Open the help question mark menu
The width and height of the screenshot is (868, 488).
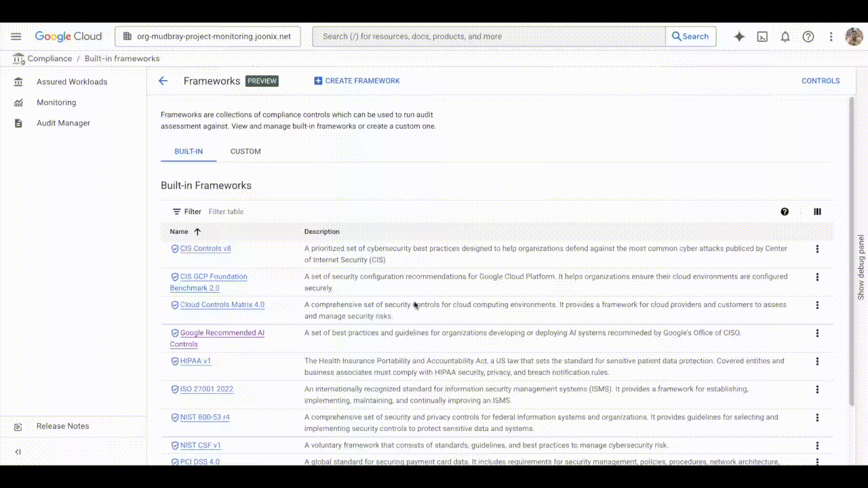click(x=808, y=37)
